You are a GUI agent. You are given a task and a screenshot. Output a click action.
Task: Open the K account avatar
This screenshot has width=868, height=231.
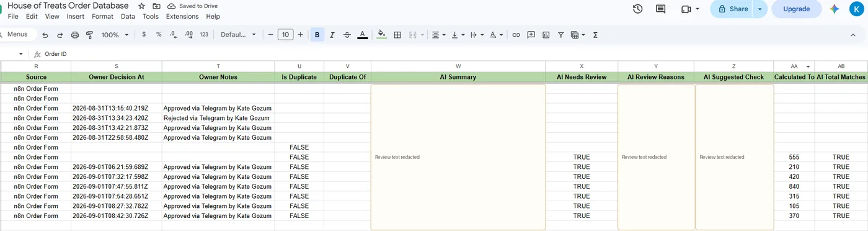857,9
